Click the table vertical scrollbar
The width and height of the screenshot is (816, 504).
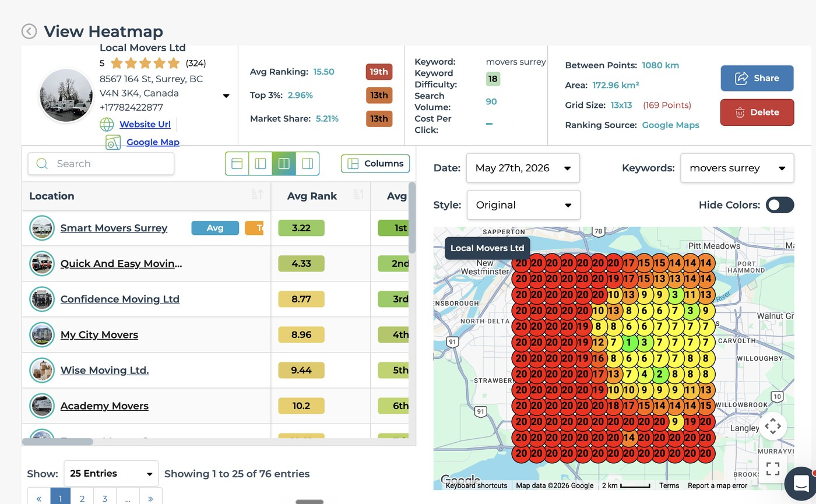tap(412, 218)
